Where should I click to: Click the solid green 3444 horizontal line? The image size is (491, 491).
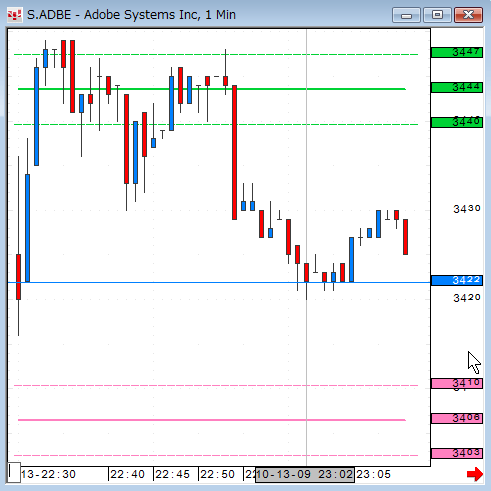pyautogui.click(x=212, y=89)
